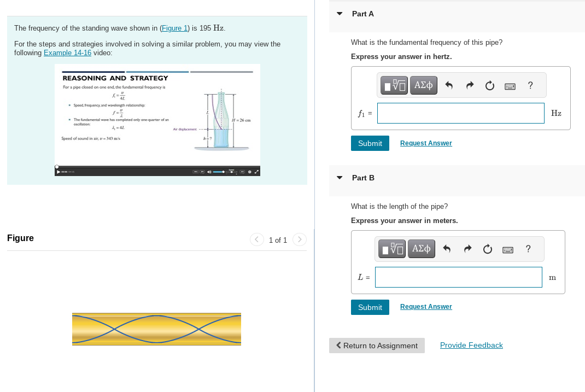
Task: Open the on-screen keyboard shortcuts tool
Action: click(x=510, y=86)
